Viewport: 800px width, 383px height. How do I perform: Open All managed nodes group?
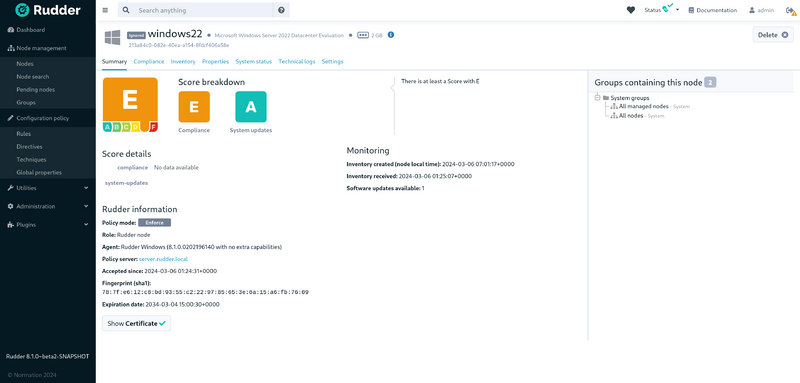point(643,107)
